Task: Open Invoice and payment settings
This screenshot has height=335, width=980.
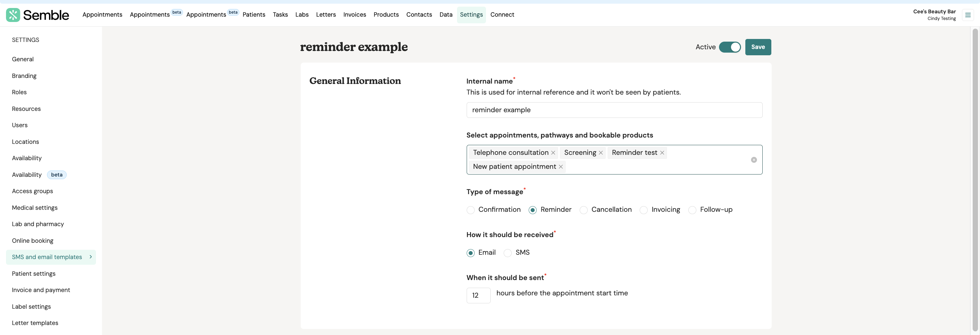Action: (x=41, y=290)
